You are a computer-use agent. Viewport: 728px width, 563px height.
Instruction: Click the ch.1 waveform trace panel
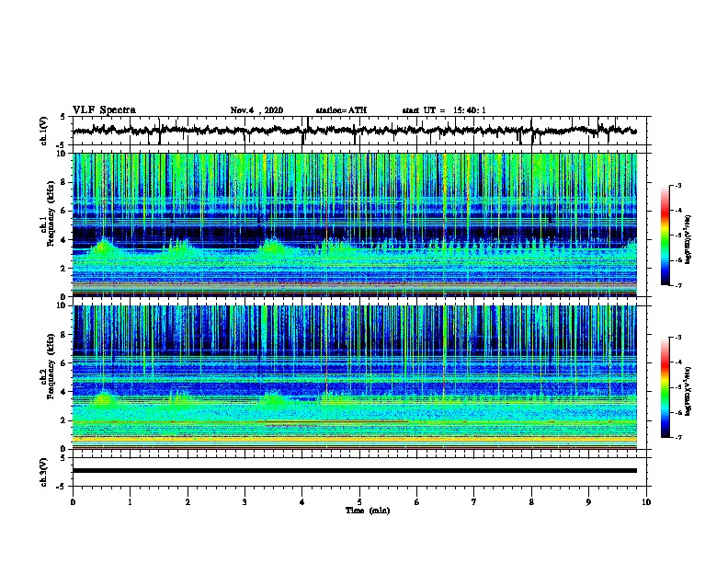359,131
